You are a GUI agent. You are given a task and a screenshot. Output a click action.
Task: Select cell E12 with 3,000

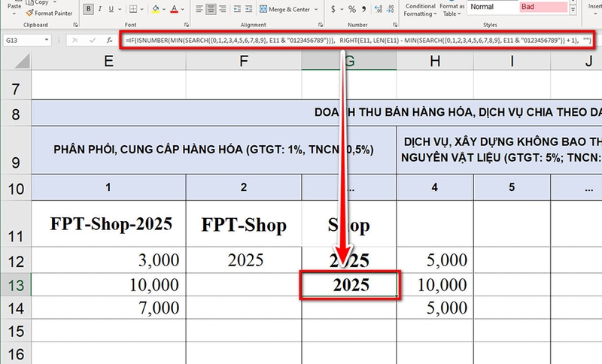pyautogui.click(x=108, y=260)
